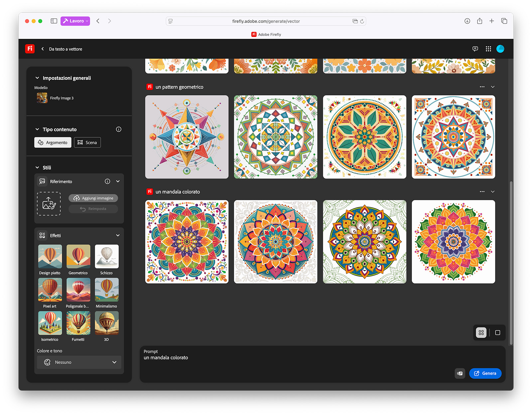Open the feedback chat icon

click(x=475, y=49)
